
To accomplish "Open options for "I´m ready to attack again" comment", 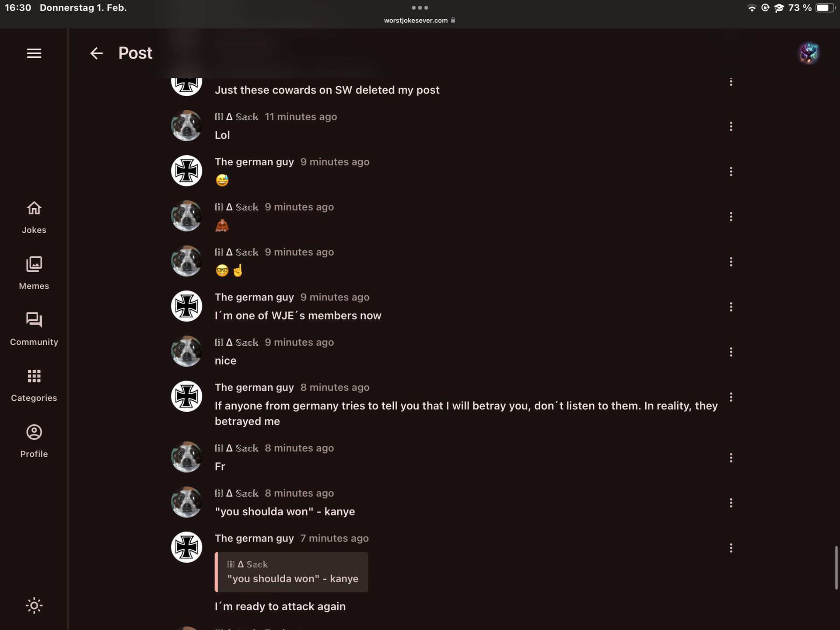I will pos(731,548).
